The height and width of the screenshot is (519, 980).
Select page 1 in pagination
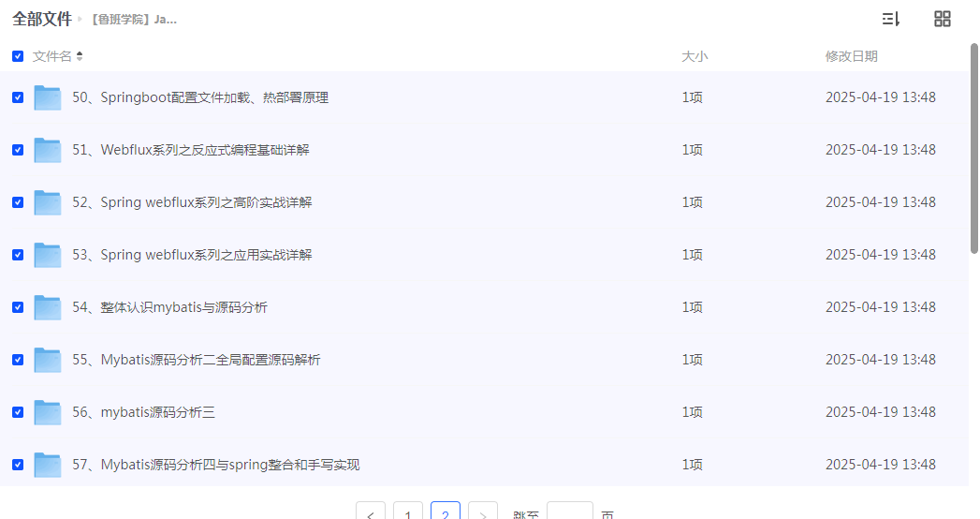pos(408,512)
